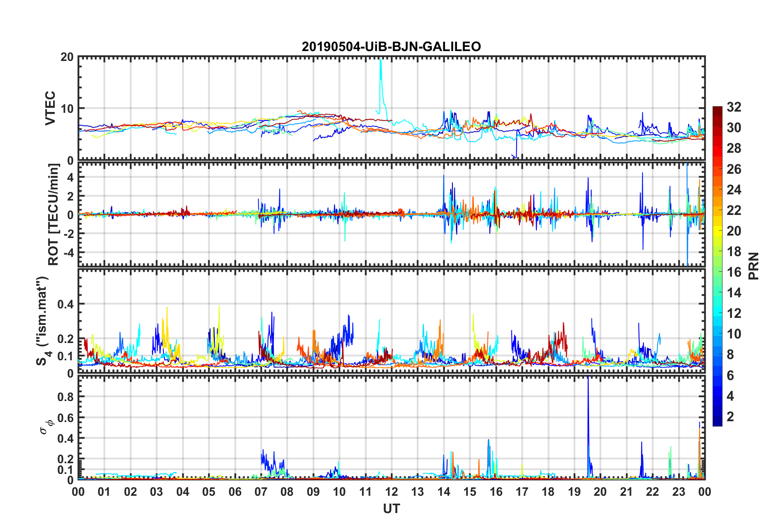Click the sigma-phi y-axis label

pyautogui.click(x=46, y=427)
